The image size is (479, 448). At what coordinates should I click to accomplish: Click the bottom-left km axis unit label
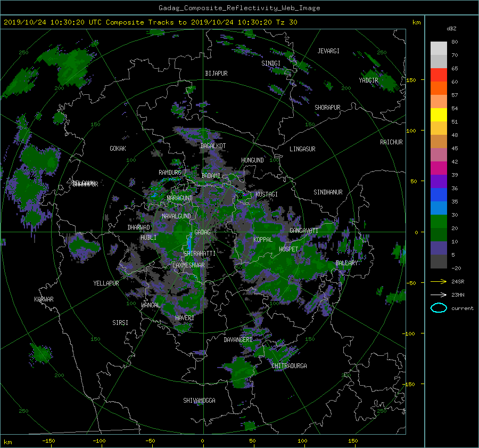(8, 442)
